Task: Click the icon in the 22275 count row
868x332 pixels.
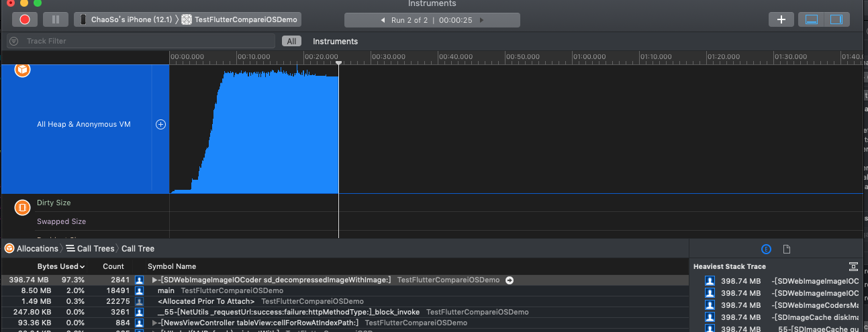Action: (139, 301)
